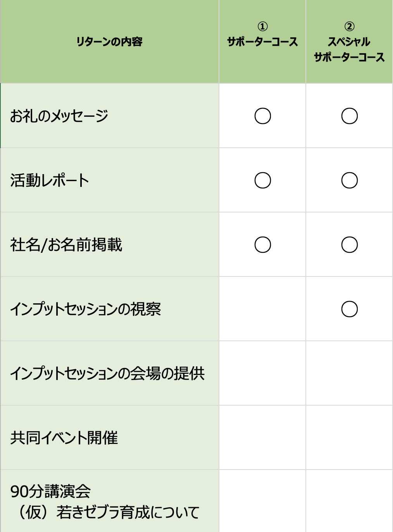Click the empty サポーターコース cell for インプットセッションの視察
This screenshot has width=393, height=532.
pos(262,309)
